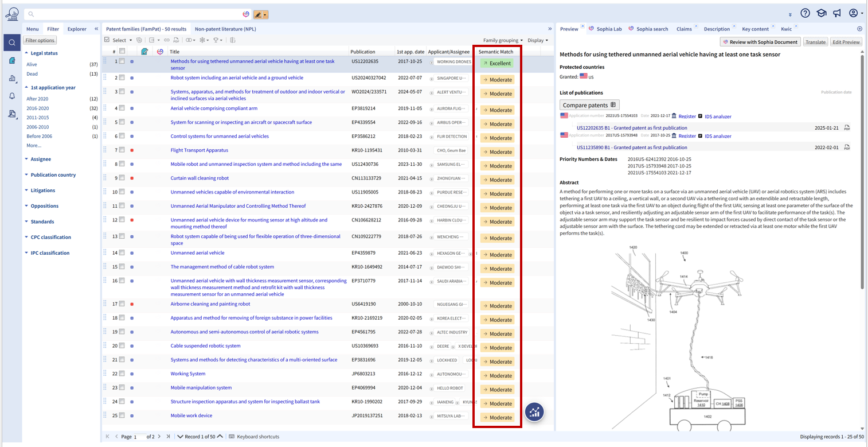868x447 pixels.
Task: Open the graduation cap training icon
Action: 821,13
